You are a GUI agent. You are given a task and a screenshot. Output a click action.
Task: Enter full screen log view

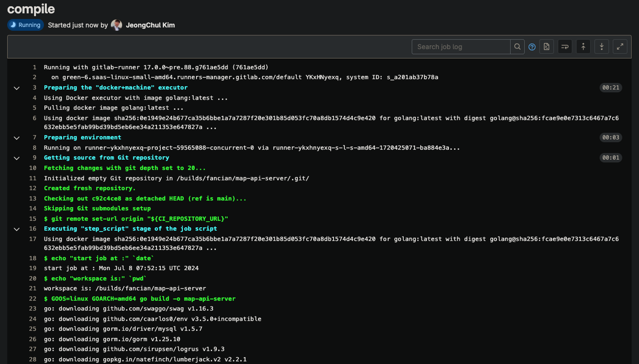[x=620, y=47]
